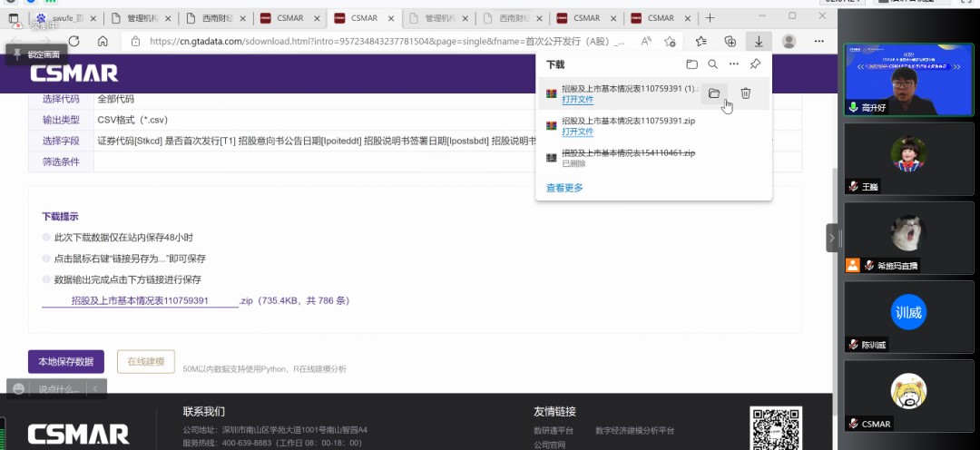980x450 pixels.
Task: Open the browser favorites star icon
Action: pos(701,41)
